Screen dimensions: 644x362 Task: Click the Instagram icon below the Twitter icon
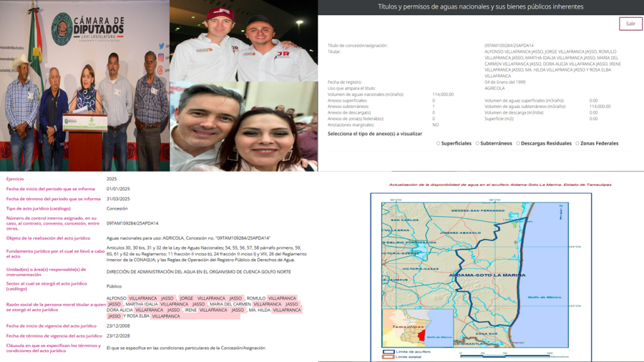160,57
